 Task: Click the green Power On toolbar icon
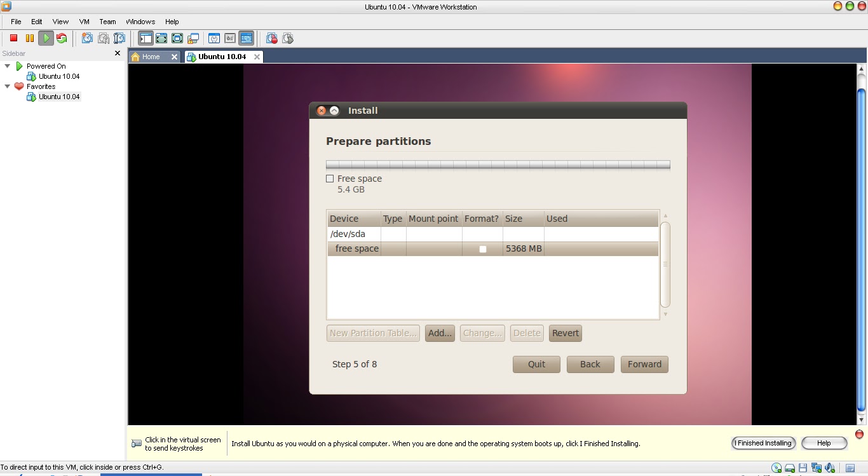click(46, 38)
